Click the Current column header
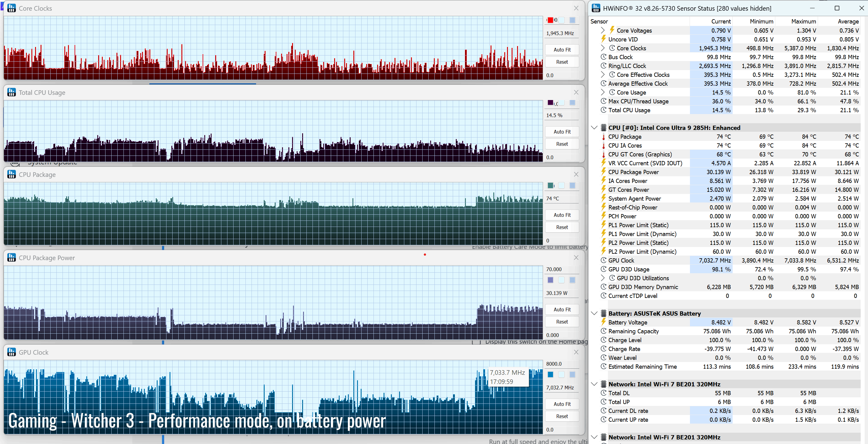The height and width of the screenshot is (444, 868). pyautogui.click(x=711, y=21)
